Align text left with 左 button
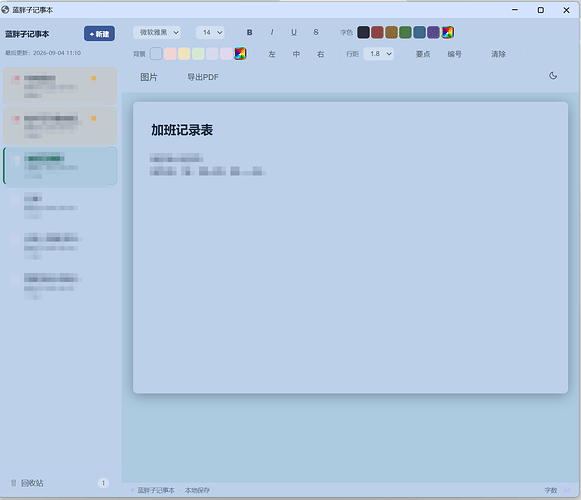 tap(272, 54)
